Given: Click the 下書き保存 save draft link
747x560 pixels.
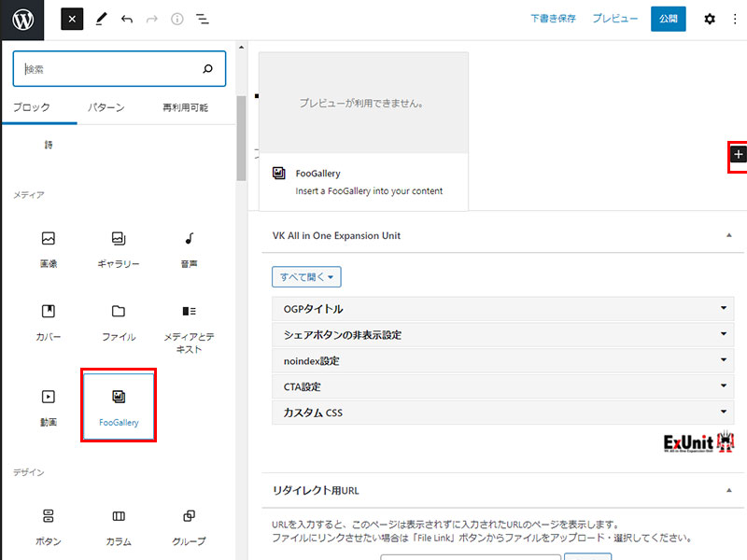Looking at the screenshot, I should (553, 19).
